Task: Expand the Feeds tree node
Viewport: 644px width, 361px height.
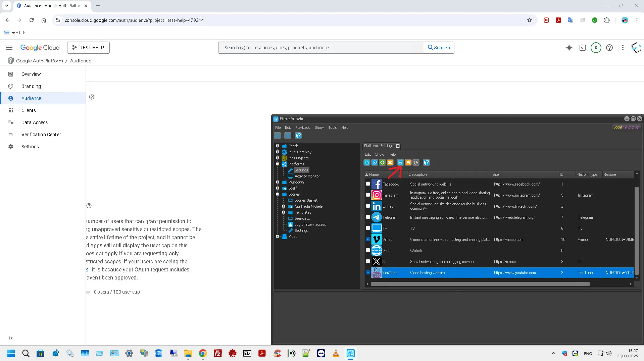Action: (x=278, y=146)
